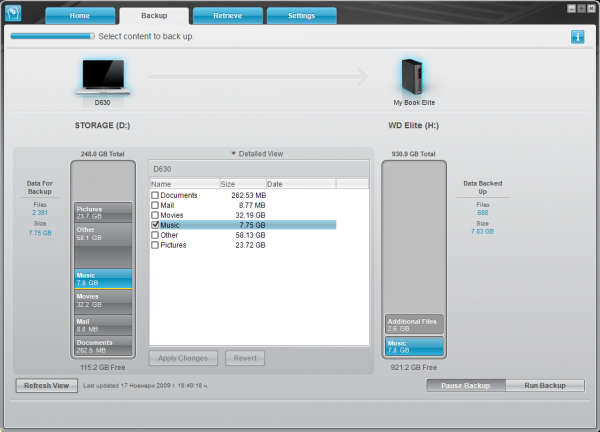The width and height of the screenshot is (600, 432).
Task: Untick the Music checkbox
Action: click(155, 225)
